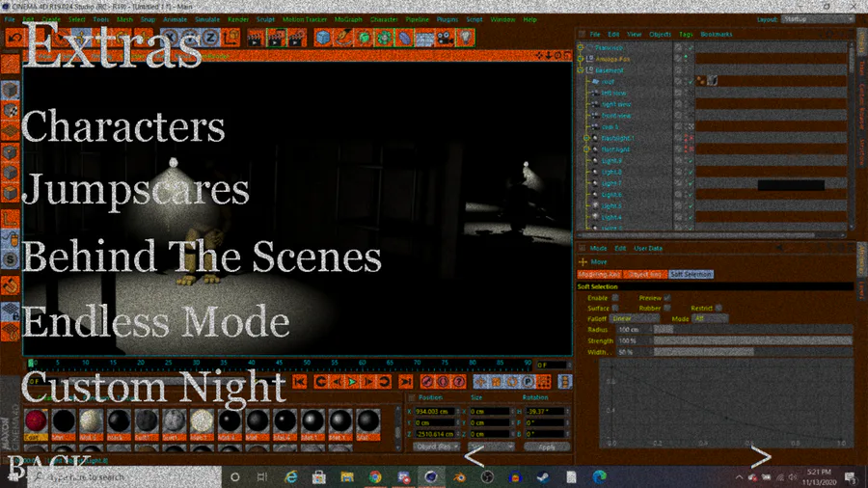The width and height of the screenshot is (868, 488).
Task: Play the animation forwards
Action: (352, 382)
